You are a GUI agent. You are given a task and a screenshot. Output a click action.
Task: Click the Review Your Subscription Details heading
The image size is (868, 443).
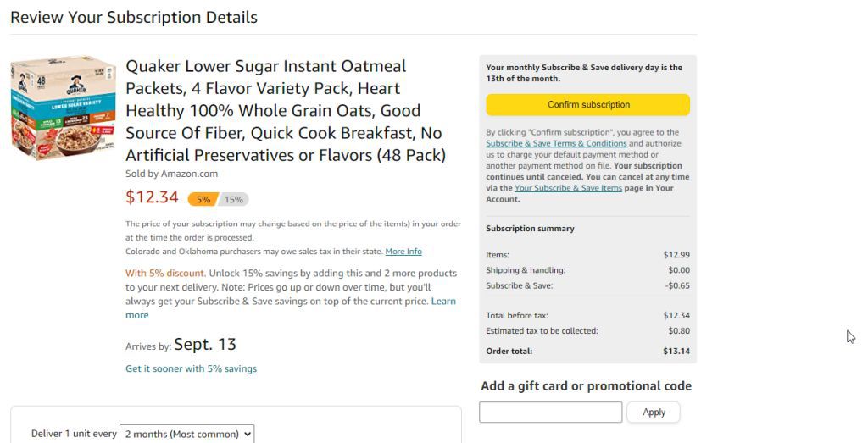pos(134,17)
